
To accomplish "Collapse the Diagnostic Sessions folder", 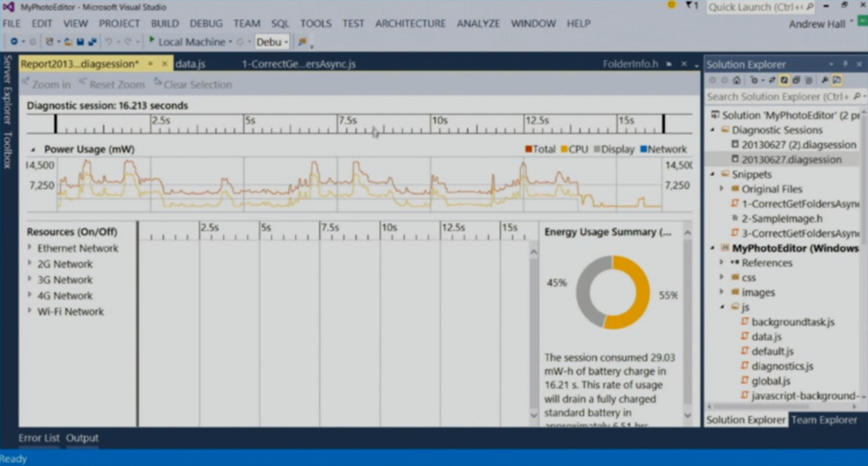I will click(713, 130).
